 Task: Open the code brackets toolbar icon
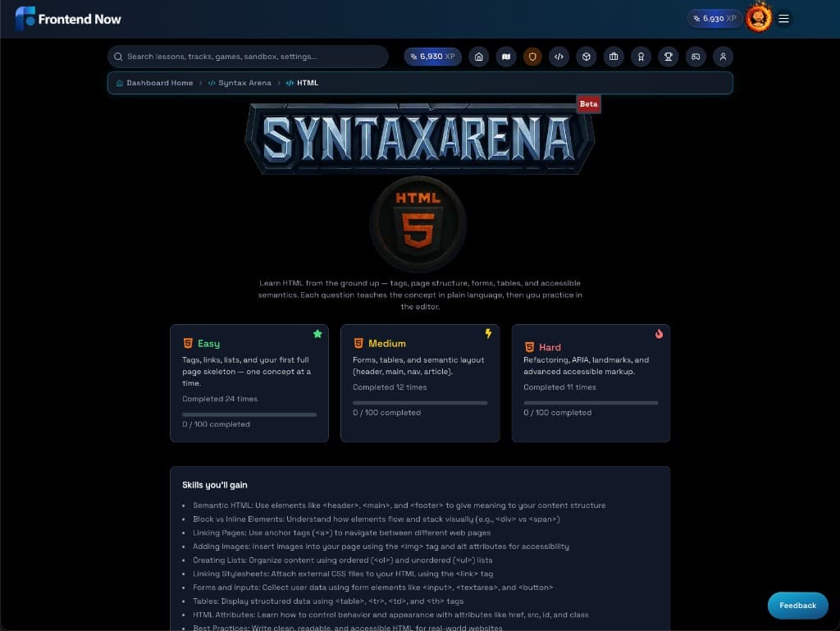559,57
